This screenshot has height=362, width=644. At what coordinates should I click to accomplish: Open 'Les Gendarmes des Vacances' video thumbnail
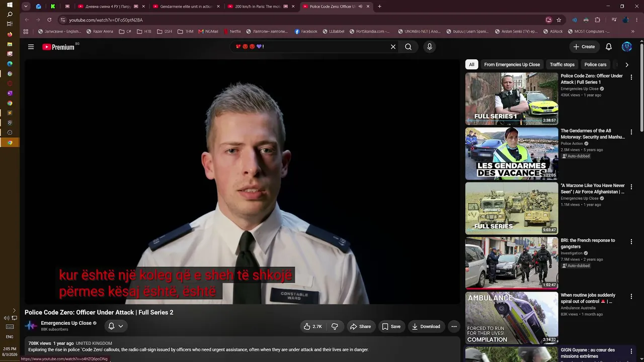click(x=511, y=153)
